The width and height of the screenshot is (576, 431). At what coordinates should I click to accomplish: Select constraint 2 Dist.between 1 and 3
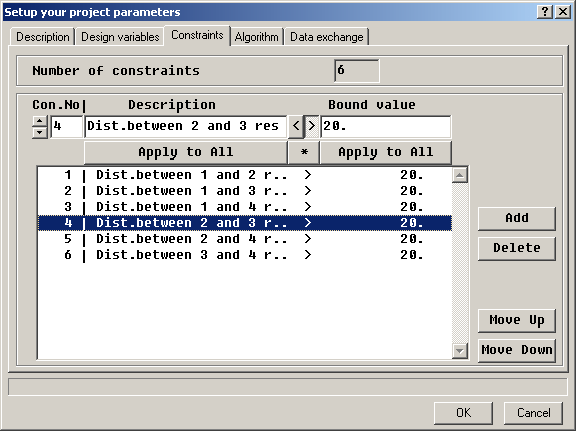point(245,191)
